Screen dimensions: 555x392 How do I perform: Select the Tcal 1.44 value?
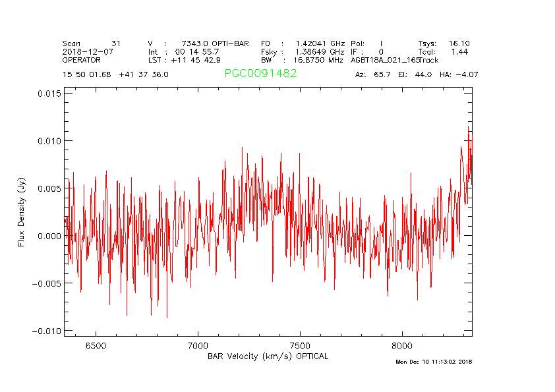pyautogui.click(x=442, y=51)
